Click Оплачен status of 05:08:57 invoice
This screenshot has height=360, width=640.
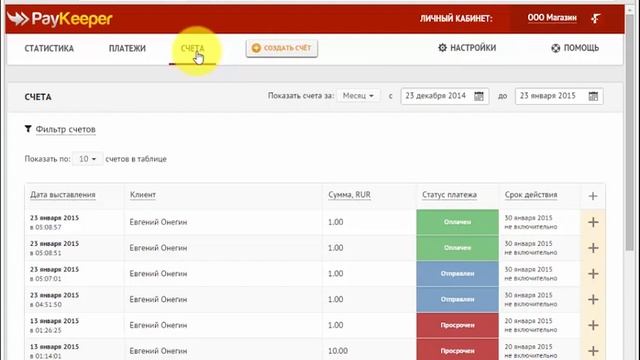[458, 222]
